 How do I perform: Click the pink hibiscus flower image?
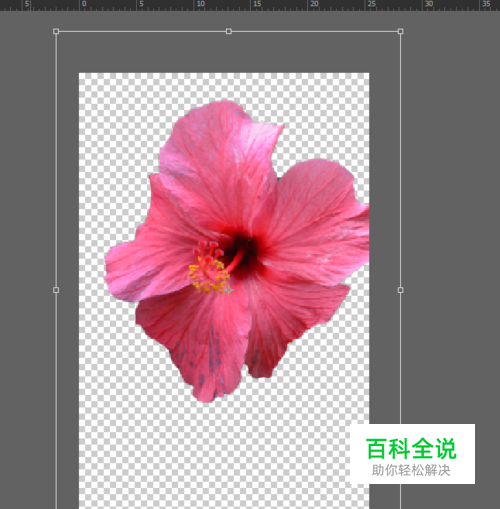click(237, 251)
